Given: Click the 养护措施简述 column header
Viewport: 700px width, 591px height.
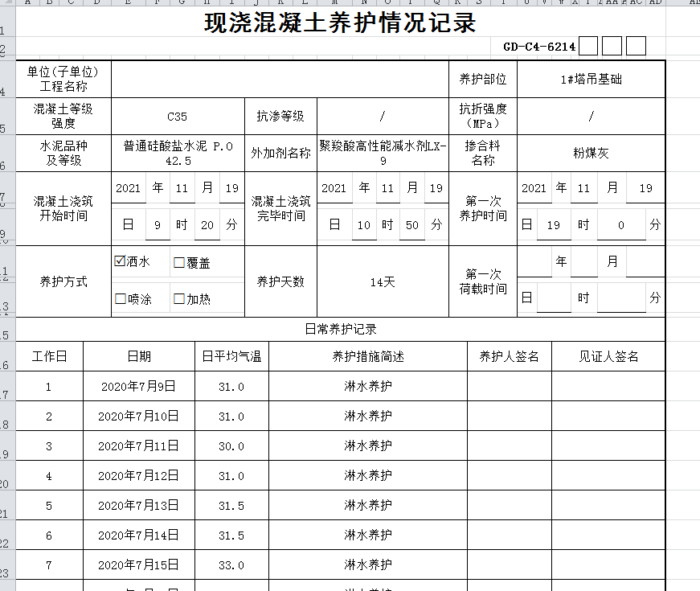Looking at the screenshot, I should pyautogui.click(x=368, y=356).
